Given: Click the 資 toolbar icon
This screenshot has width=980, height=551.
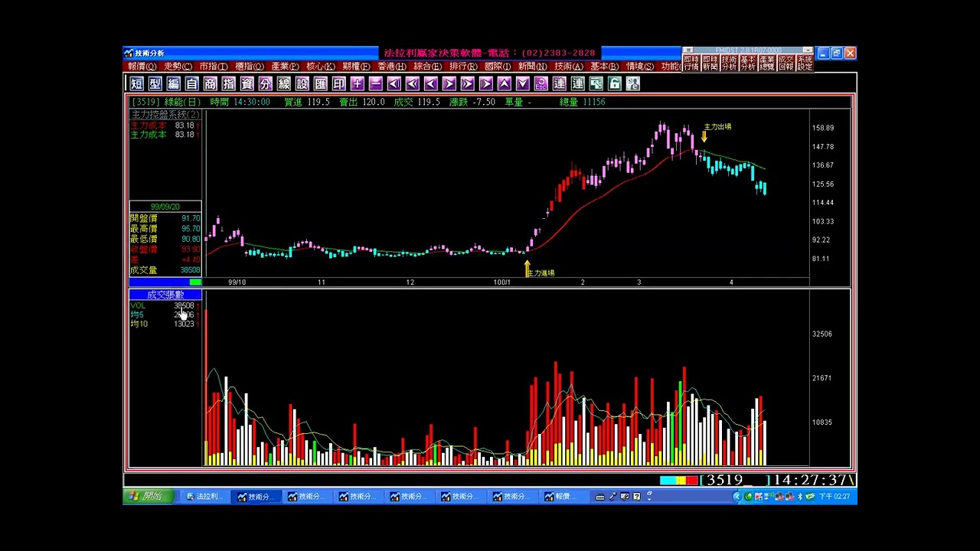Looking at the screenshot, I should (x=247, y=84).
